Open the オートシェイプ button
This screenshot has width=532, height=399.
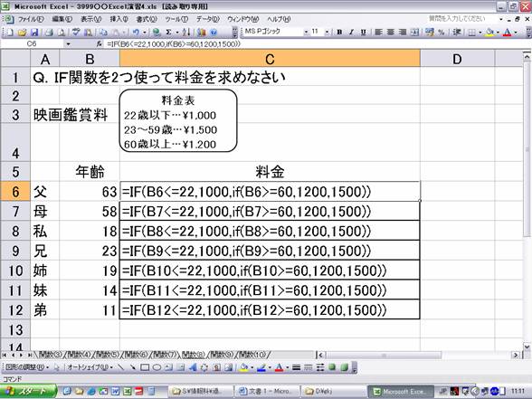coord(90,367)
